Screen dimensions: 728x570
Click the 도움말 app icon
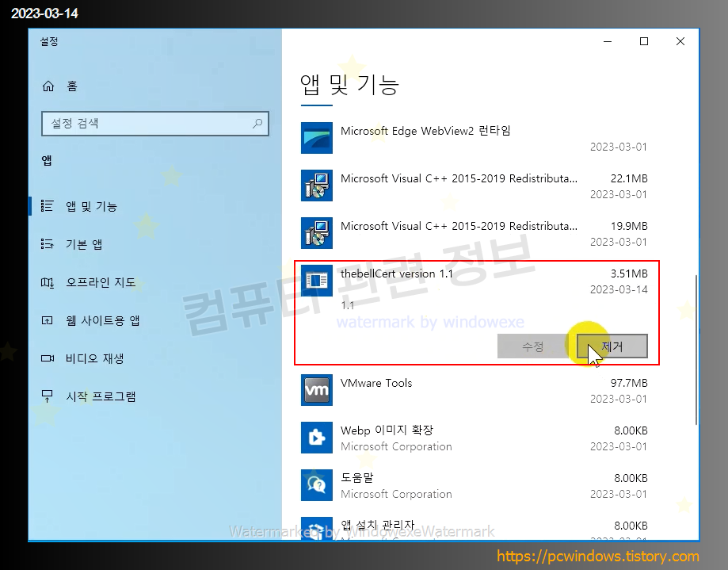pyautogui.click(x=317, y=485)
